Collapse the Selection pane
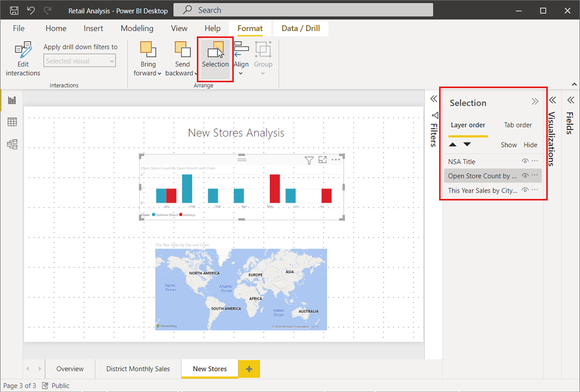 point(535,101)
